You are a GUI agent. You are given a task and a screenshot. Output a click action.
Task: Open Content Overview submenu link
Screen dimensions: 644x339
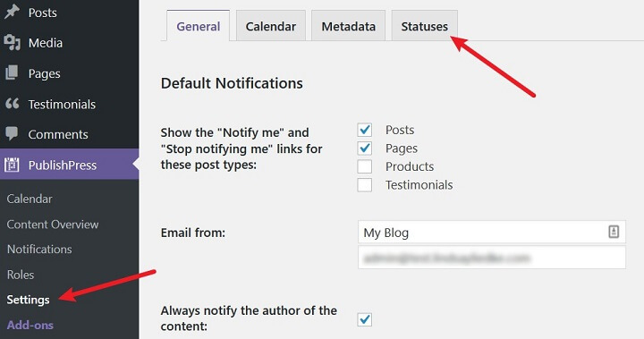tap(53, 225)
